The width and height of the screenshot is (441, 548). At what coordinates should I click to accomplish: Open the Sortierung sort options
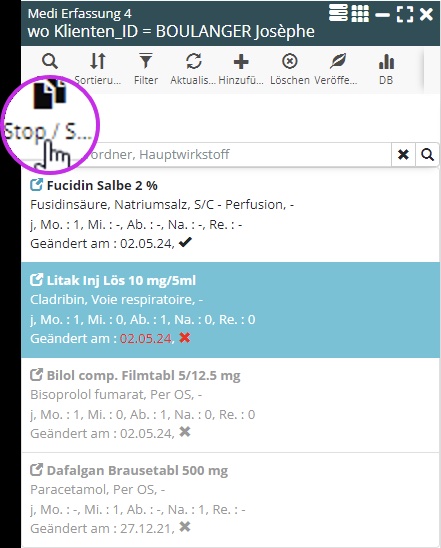click(98, 69)
